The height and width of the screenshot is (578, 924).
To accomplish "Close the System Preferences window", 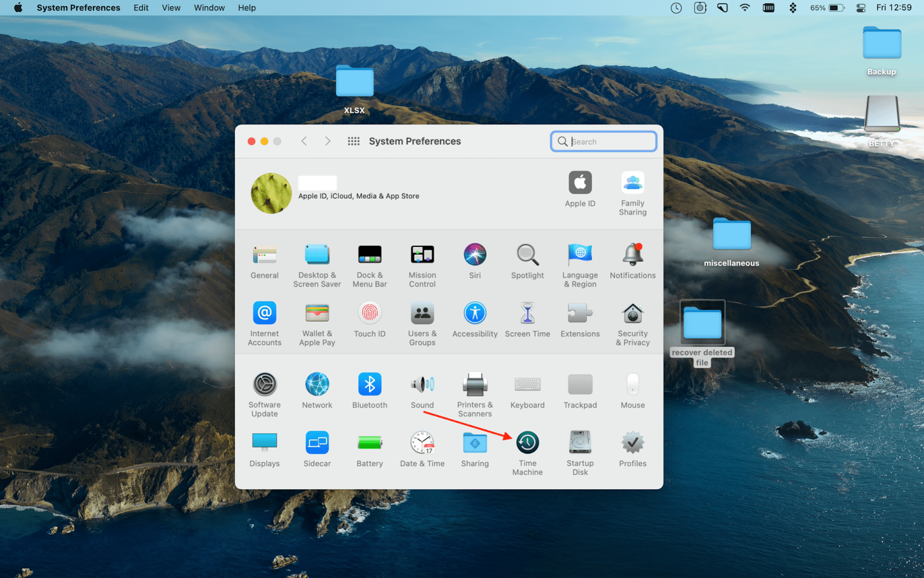I will pos(251,141).
